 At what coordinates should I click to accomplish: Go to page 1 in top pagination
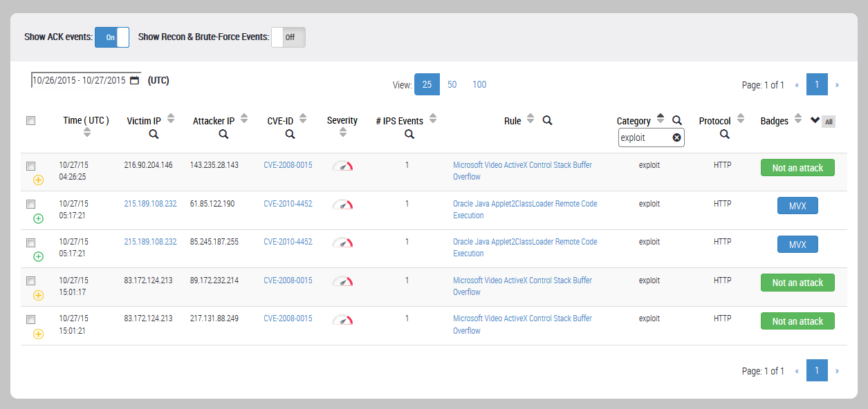coord(817,84)
